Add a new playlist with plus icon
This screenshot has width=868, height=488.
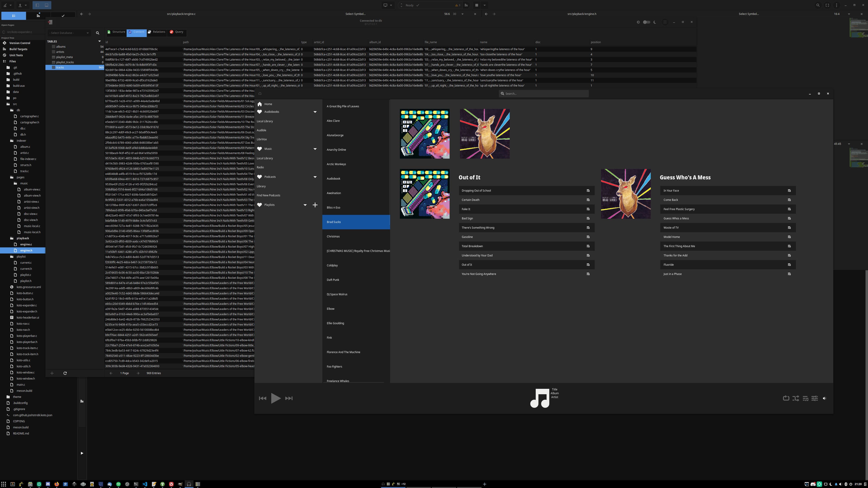pyautogui.click(x=315, y=205)
